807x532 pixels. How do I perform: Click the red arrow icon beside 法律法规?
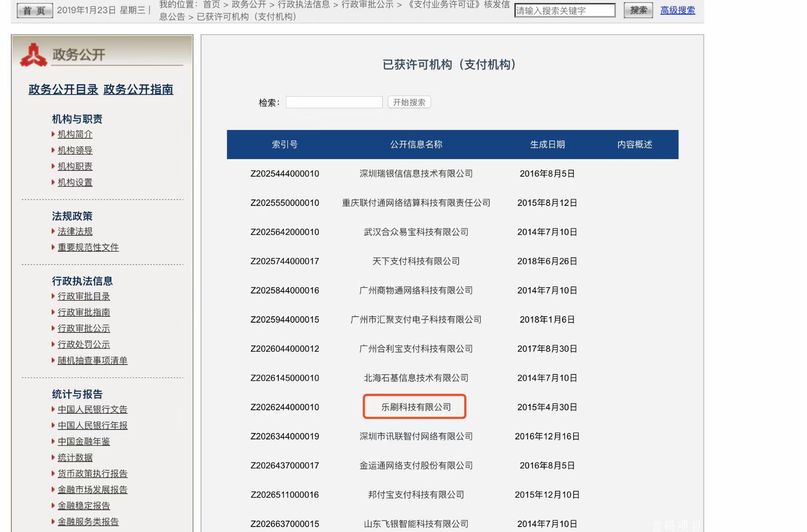click(53, 232)
